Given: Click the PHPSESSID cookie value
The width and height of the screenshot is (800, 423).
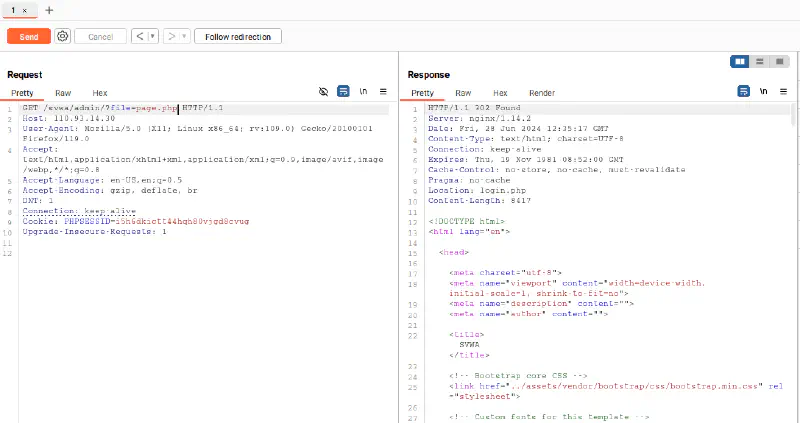Looking at the screenshot, I should [x=182, y=221].
